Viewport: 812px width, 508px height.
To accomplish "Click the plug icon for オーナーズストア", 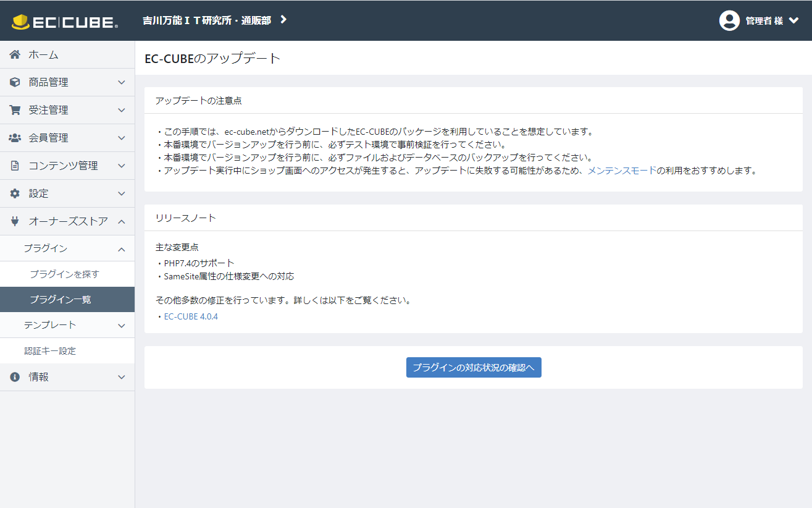I will coord(15,221).
